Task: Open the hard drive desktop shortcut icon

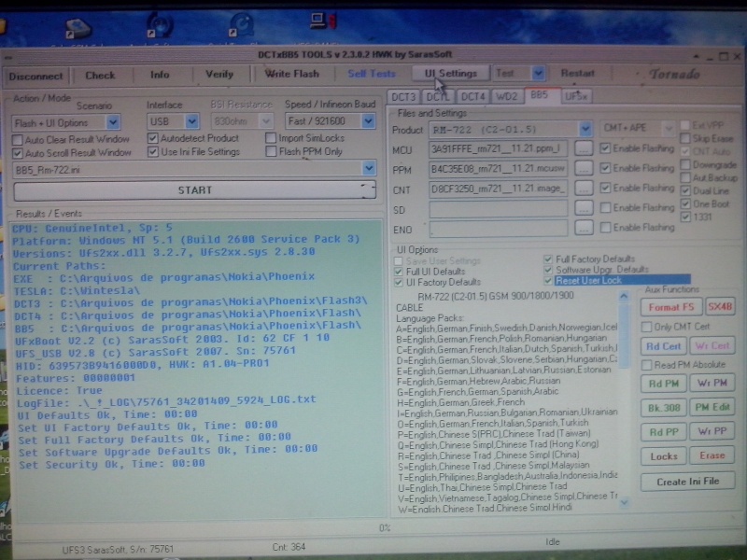Action: click(x=78, y=29)
